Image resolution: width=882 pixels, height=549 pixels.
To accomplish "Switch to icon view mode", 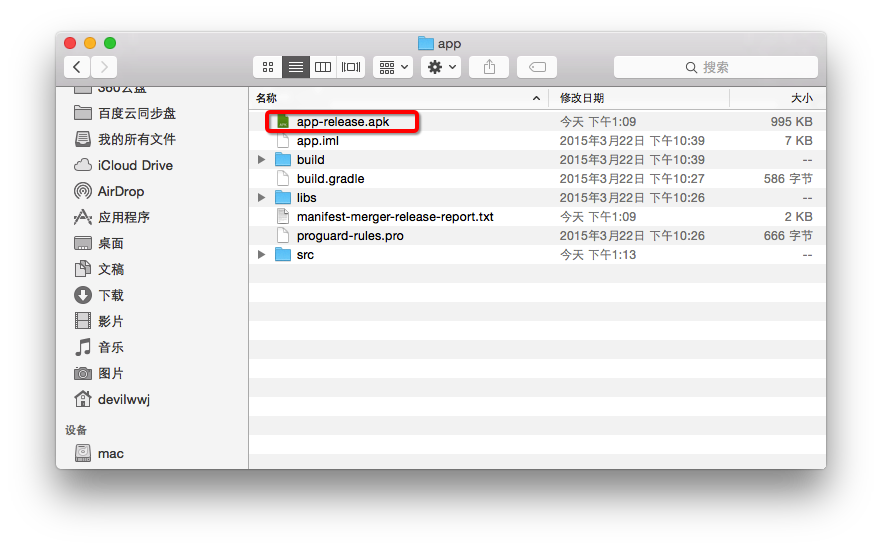I will tap(268, 67).
